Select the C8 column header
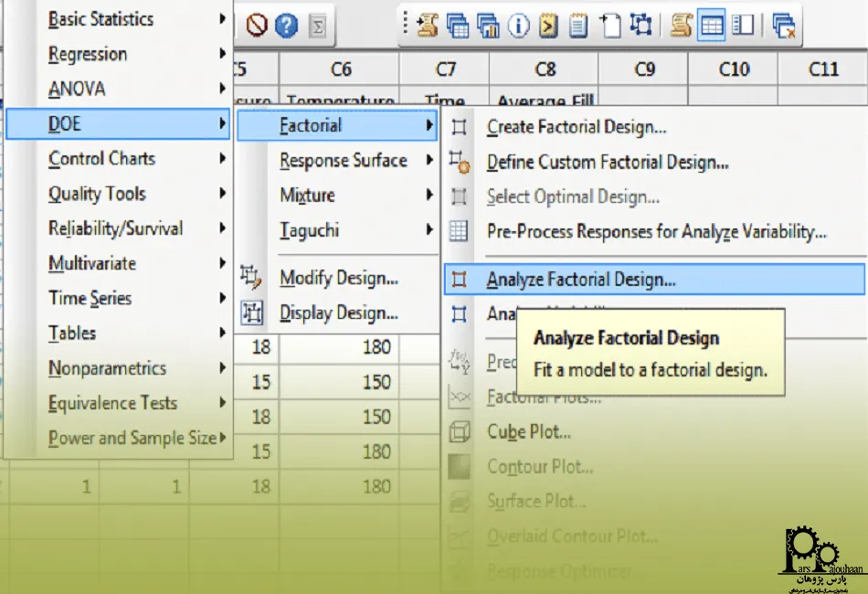 pyautogui.click(x=545, y=69)
